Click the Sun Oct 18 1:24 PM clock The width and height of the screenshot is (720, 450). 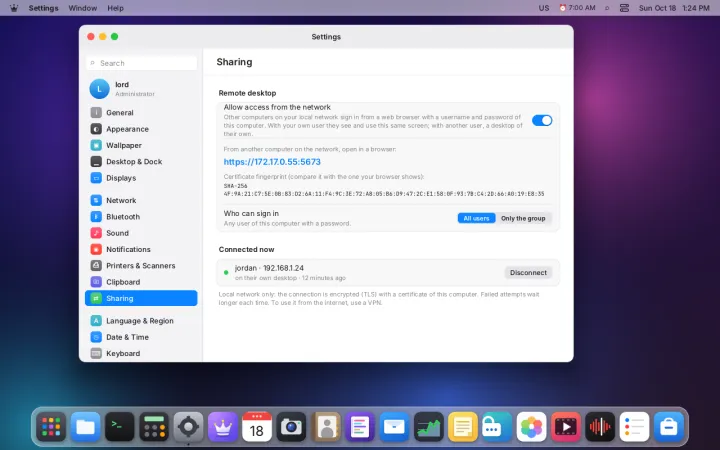pyautogui.click(x=674, y=8)
